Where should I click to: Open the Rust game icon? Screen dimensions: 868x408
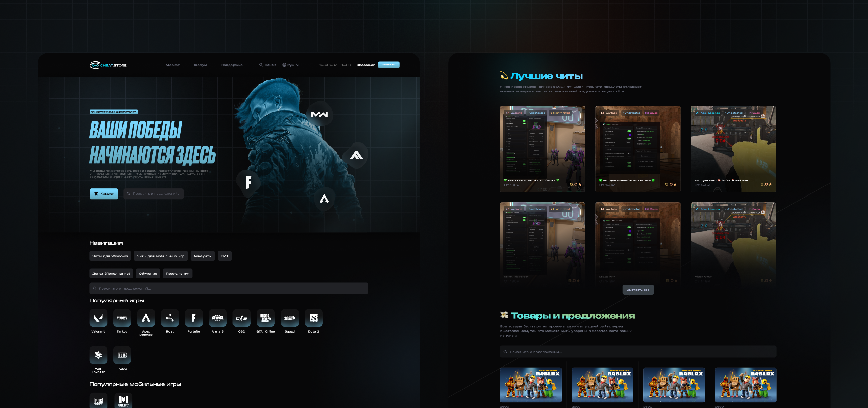170,318
